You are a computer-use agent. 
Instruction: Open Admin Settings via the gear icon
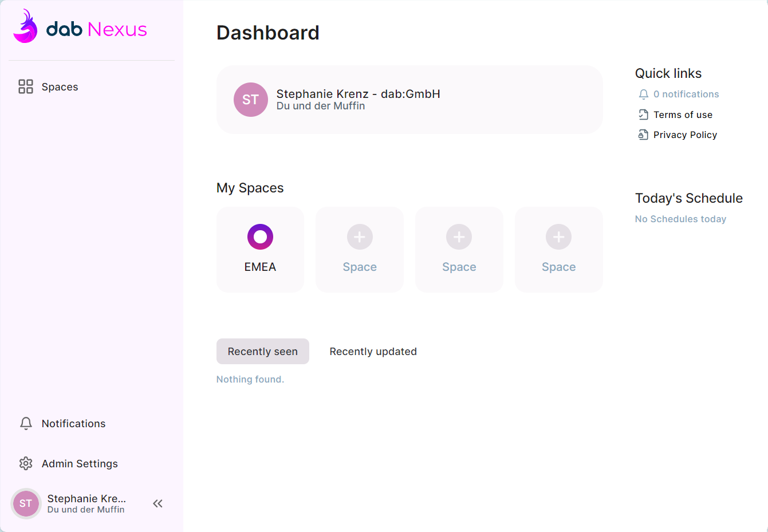(25, 463)
